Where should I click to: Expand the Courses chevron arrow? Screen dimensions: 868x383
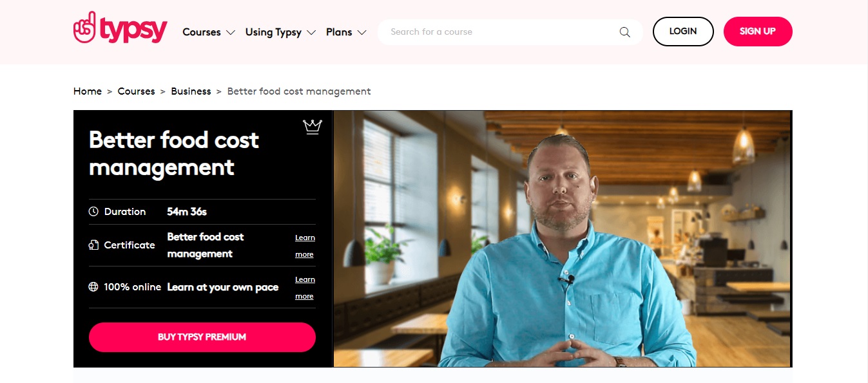click(231, 32)
